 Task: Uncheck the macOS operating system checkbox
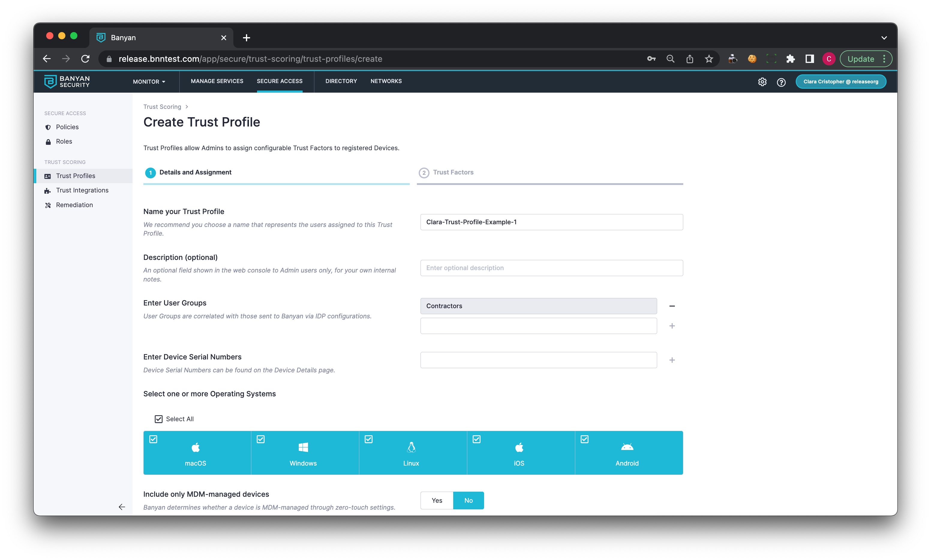tap(153, 439)
